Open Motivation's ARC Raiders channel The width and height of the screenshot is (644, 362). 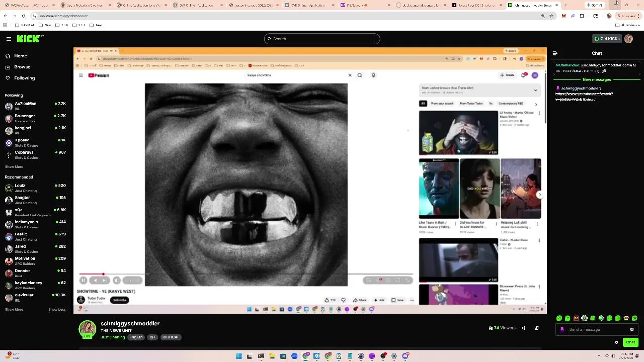pos(35,261)
